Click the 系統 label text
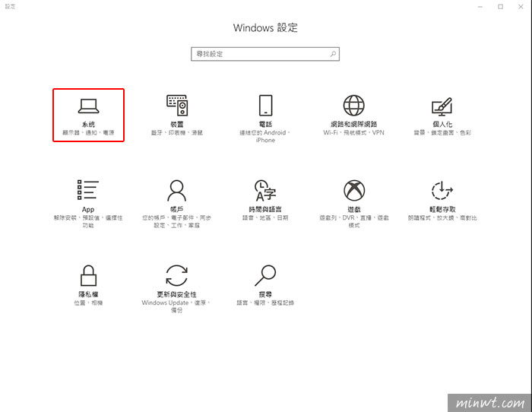Viewport: 532px width, 412px height. [x=89, y=124]
